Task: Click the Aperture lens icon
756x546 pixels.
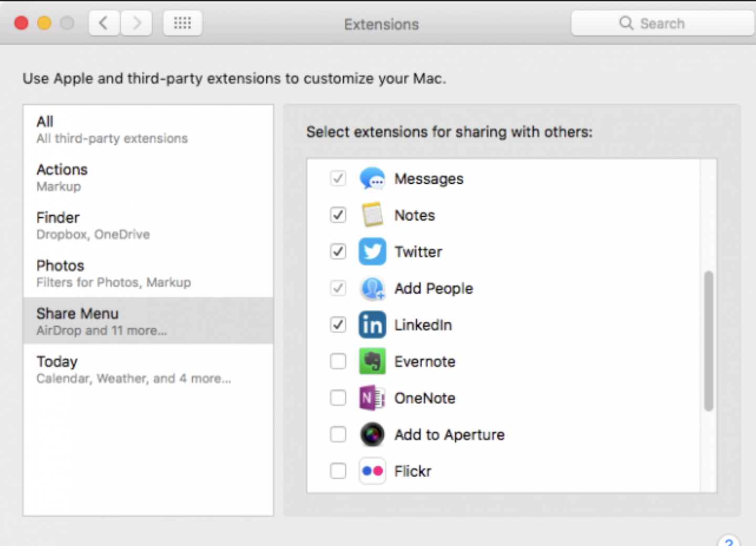Action: click(372, 435)
